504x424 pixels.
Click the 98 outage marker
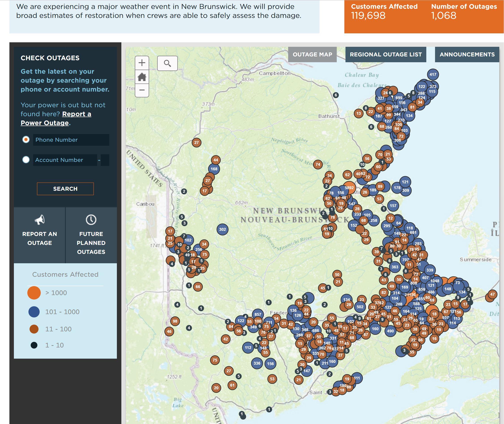pos(175,321)
